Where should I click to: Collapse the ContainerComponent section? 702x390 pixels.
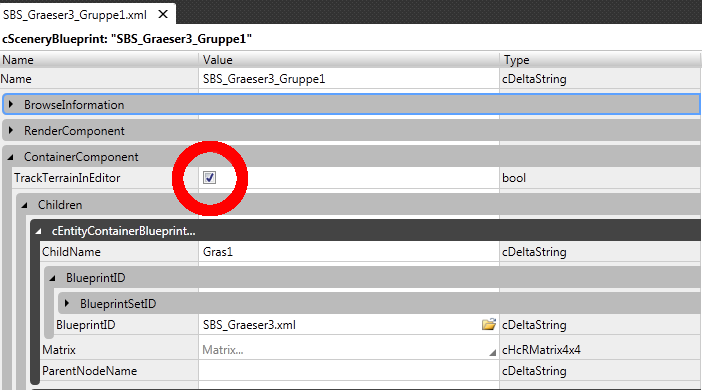pos(11,157)
